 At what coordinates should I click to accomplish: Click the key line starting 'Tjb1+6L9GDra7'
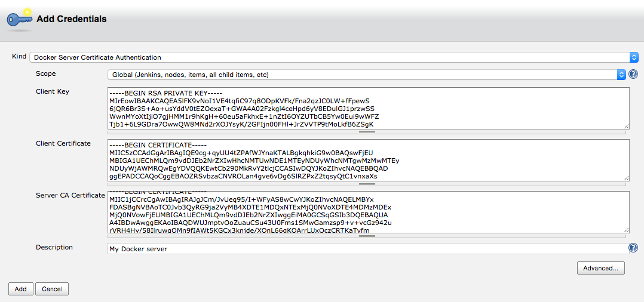[x=241, y=124]
